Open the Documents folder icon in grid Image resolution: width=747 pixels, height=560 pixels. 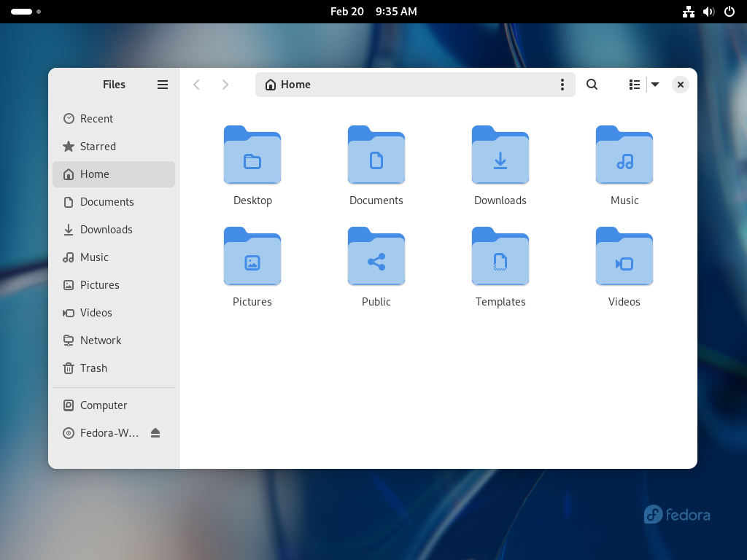[376, 155]
